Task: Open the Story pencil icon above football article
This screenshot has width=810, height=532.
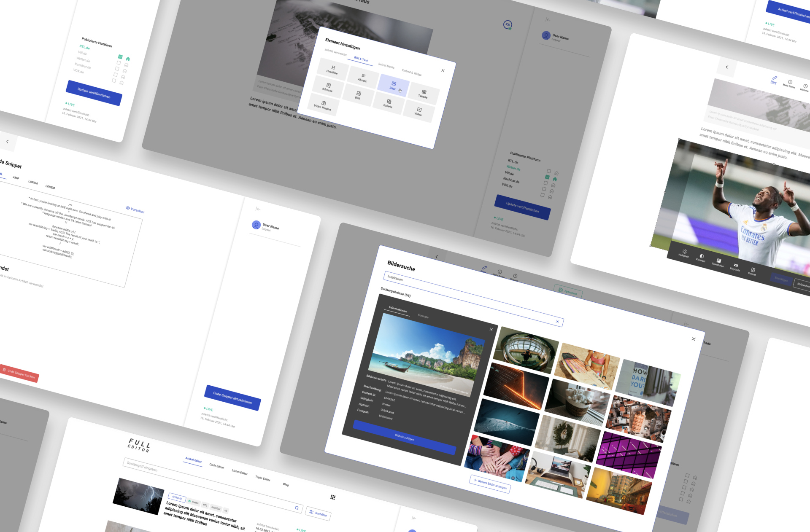Action: pyautogui.click(x=774, y=79)
